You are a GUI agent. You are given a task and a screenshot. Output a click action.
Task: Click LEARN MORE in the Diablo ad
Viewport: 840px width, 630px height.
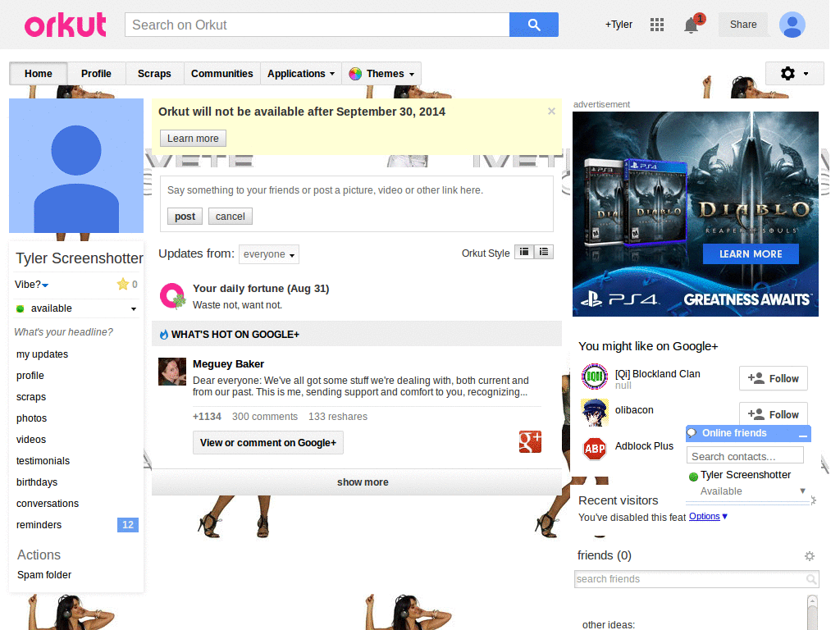(751, 254)
